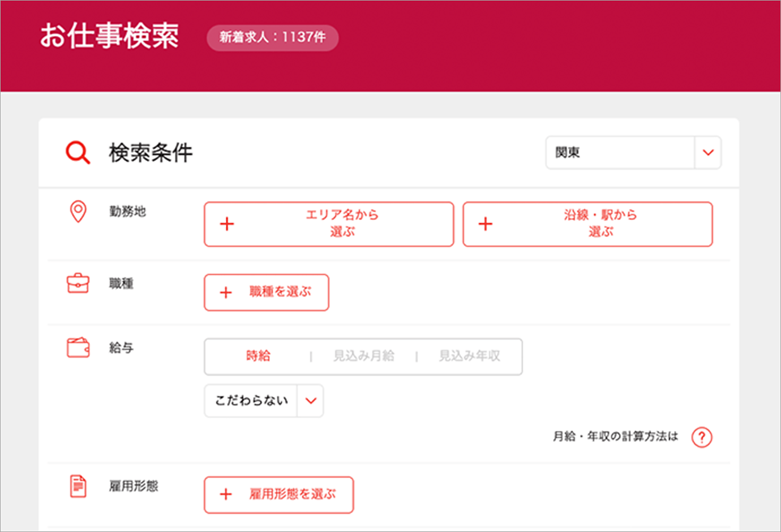Open 職種を選ぶ button
This screenshot has width=781, height=532.
pyautogui.click(x=267, y=293)
